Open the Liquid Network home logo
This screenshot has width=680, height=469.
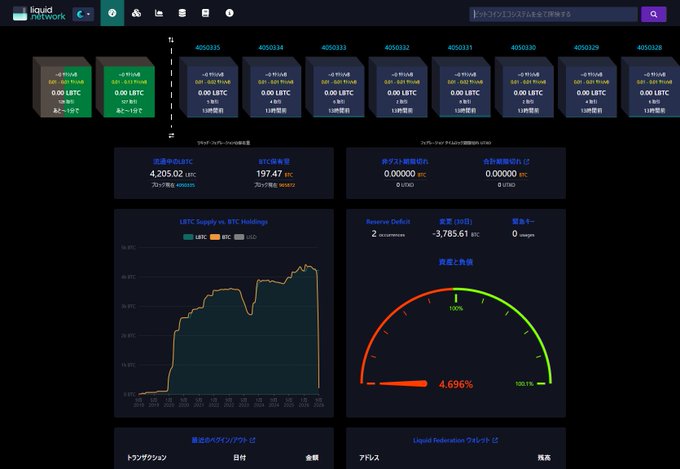pyautogui.click(x=39, y=13)
